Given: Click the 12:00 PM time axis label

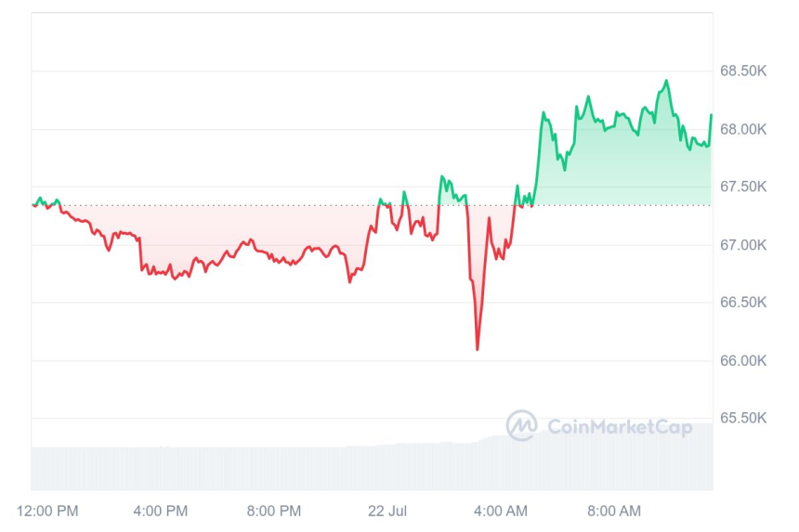Looking at the screenshot, I should point(47,511).
